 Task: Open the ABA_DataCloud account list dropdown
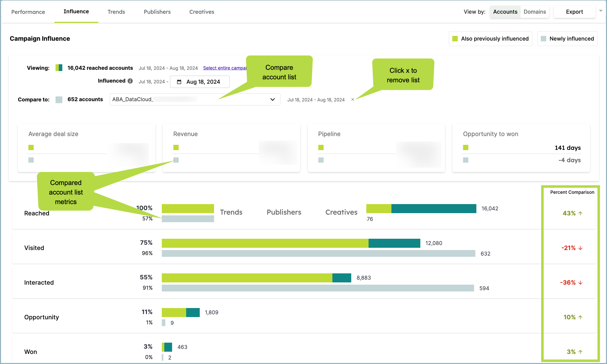click(195, 99)
